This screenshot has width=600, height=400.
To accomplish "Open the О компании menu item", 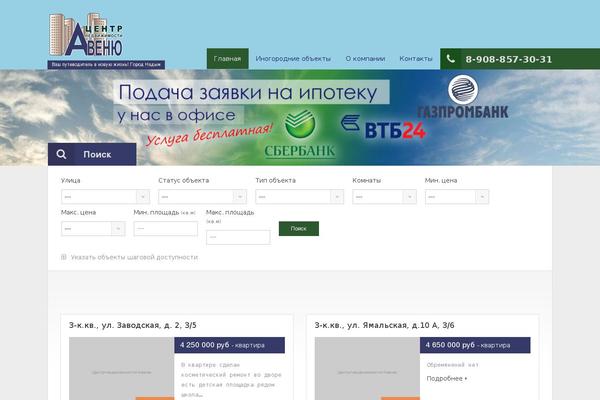I will click(x=365, y=59).
